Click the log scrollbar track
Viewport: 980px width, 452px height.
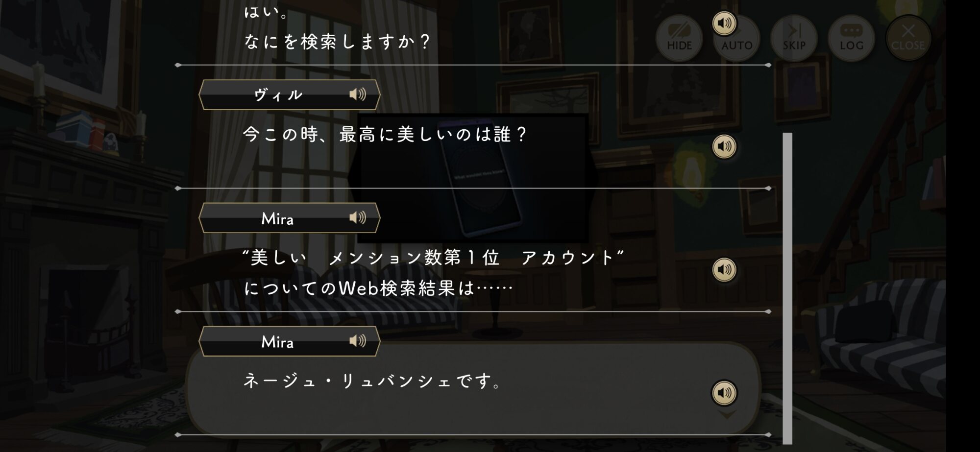pyautogui.click(x=787, y=288)
